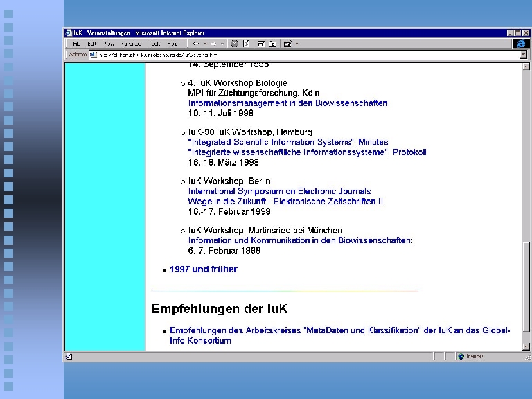This screenshot has height=399, width=532.
Task: Open the "1997 und früher" link
Action: click(x=203, y=269)
